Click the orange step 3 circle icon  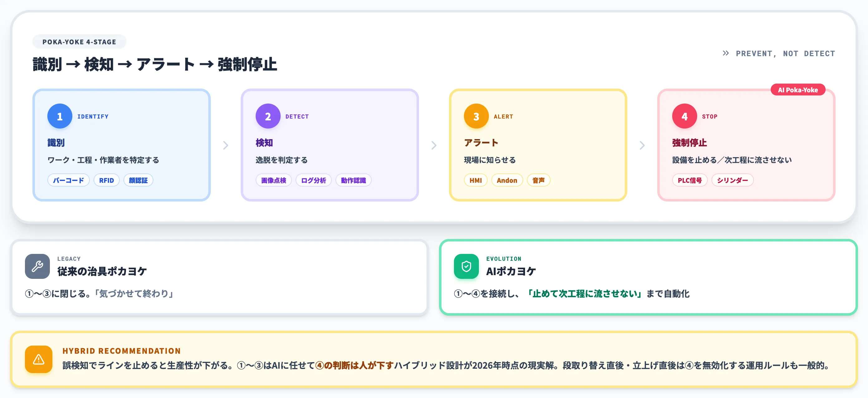(476, 116)
